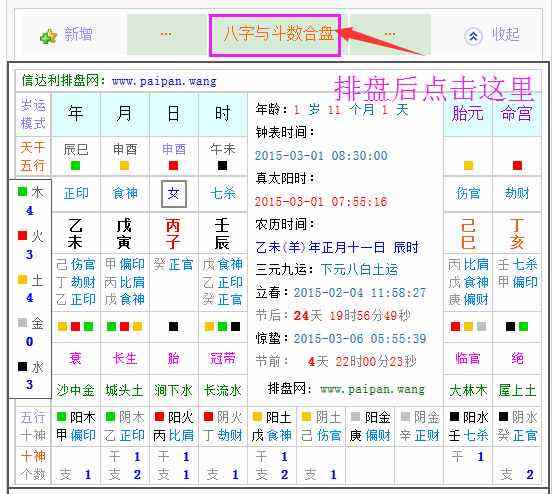The image size is (553, 494).
Task: Click the 长流水 nayin cell
Action: 223,390
